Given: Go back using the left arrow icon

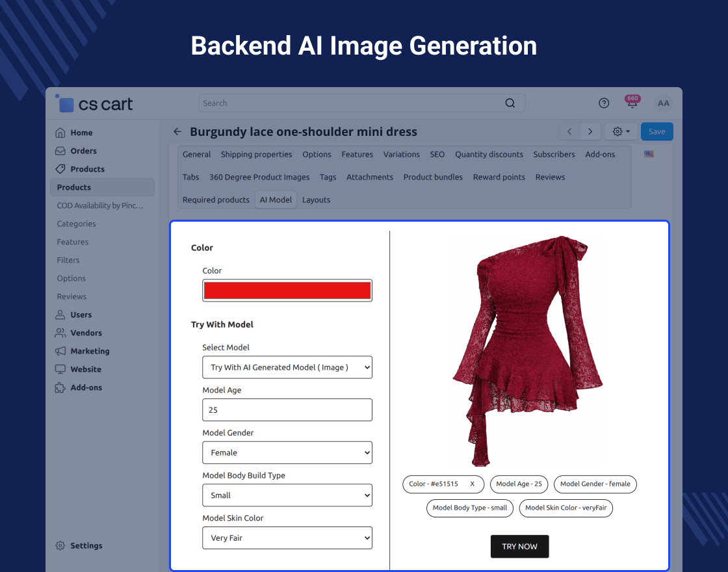Looking at the screenshot, I should (x=177, y=132).
